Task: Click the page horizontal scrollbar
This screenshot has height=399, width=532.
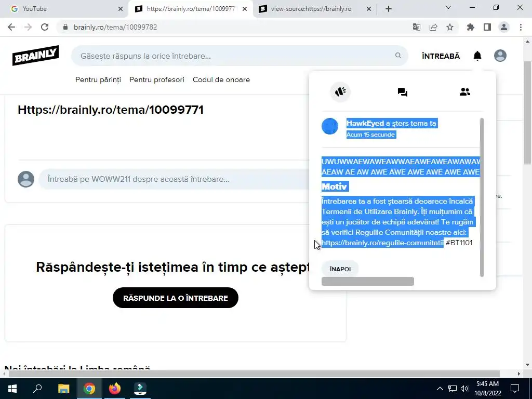Action: [255, 374]
